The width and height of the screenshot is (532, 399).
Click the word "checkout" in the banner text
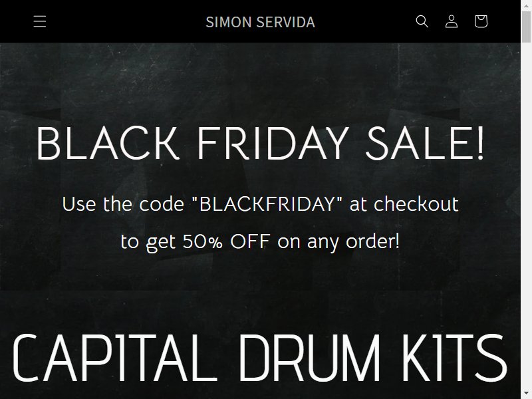coord(416,203)
